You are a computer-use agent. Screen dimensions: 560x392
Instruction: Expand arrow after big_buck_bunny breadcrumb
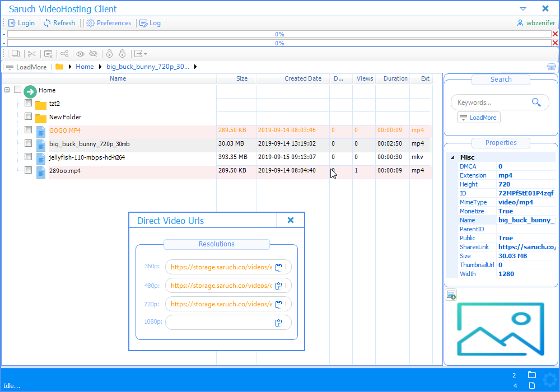pyautogui.click(x=195, y=67)
